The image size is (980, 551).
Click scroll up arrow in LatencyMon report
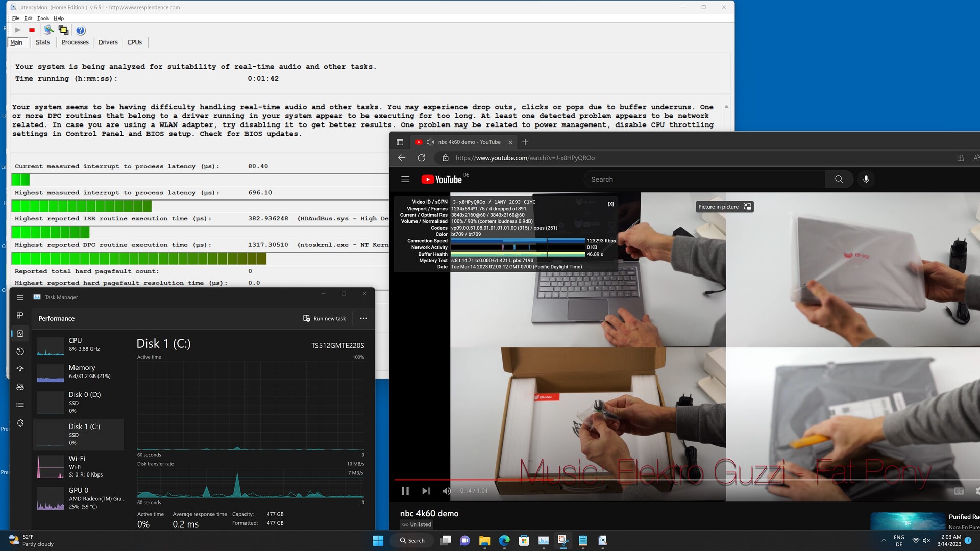[x=726, y=107]
